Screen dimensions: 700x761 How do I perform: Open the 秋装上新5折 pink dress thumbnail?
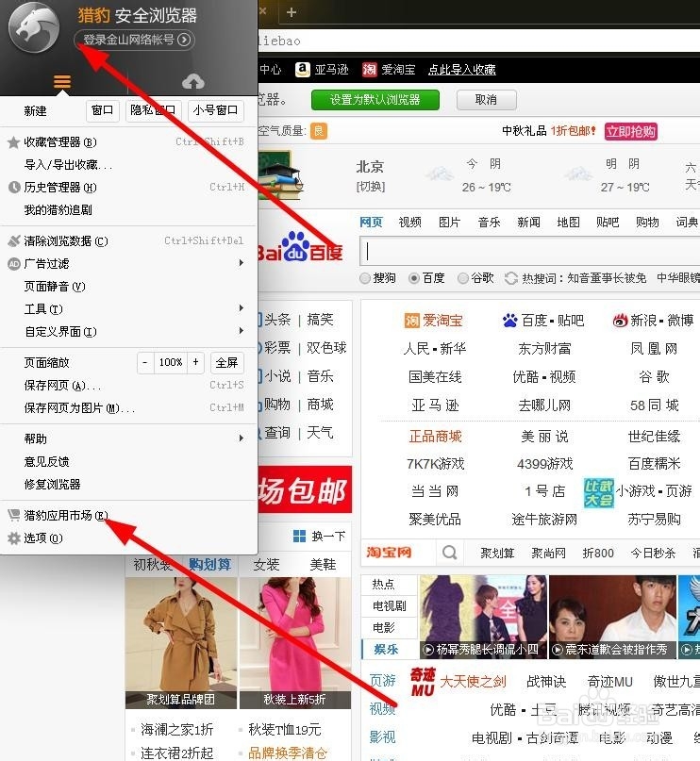pyautogui.click(x=295, y=643)
